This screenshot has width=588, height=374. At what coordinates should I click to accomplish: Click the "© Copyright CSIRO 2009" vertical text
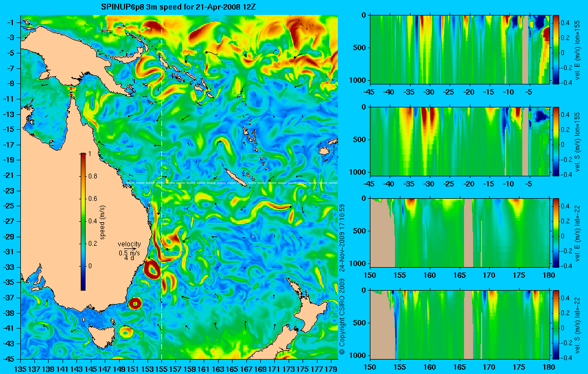pos(342,317)
